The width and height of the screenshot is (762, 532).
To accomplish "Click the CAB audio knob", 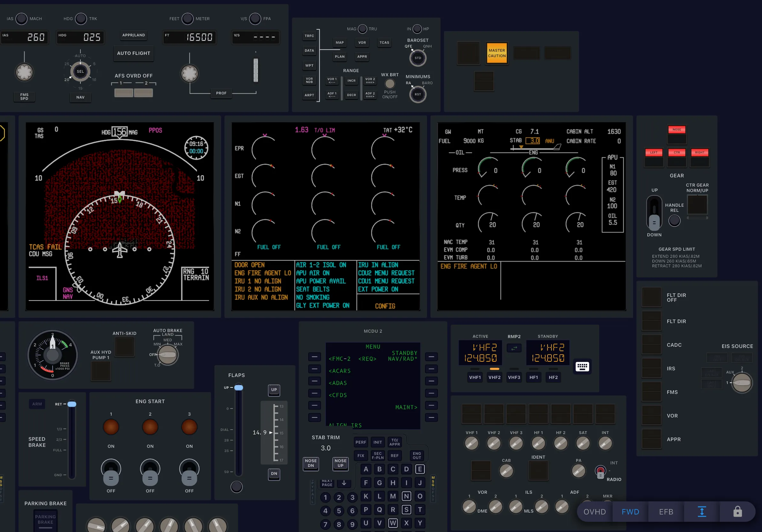I will click(x=506, y=471).
